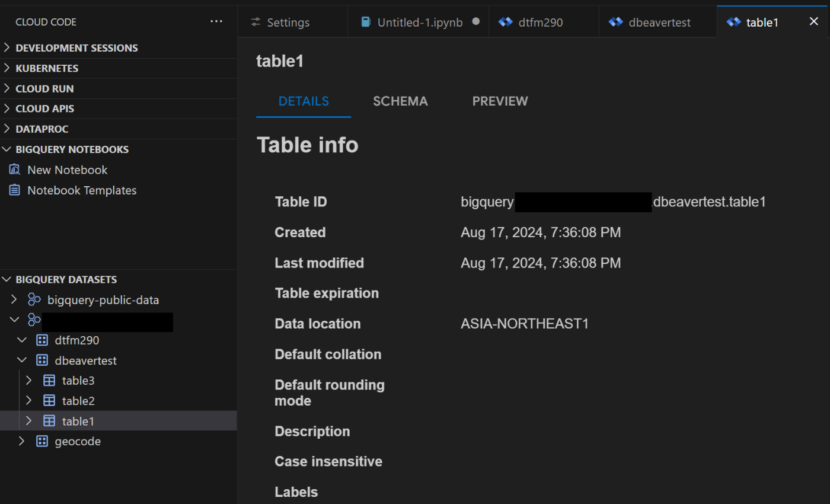Click the dtfm290 dataset icon in tree
Viewport: 830px width, 504px height.
pos(41,340)
